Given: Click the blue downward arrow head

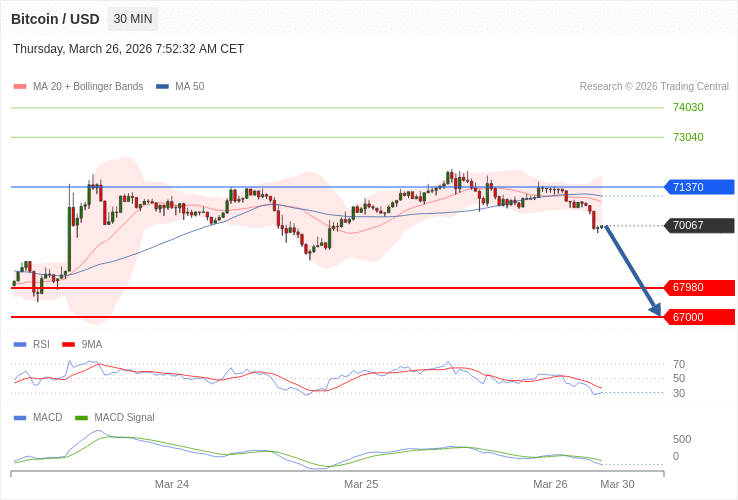Looking at the screenshot, I should (656, 309).
